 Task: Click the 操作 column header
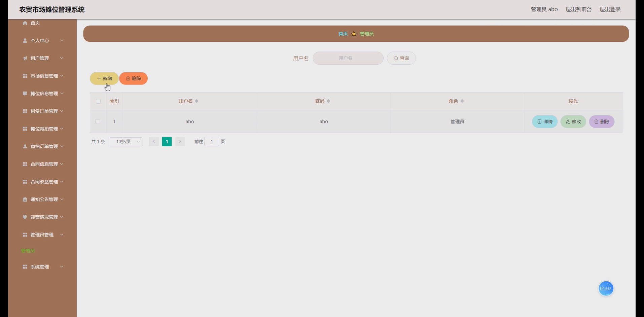click(573, 101)
